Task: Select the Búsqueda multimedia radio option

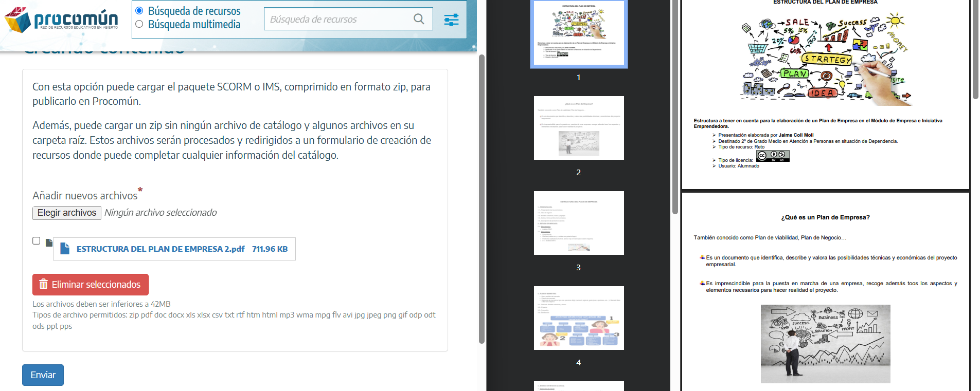Action: tap(139, 24)
